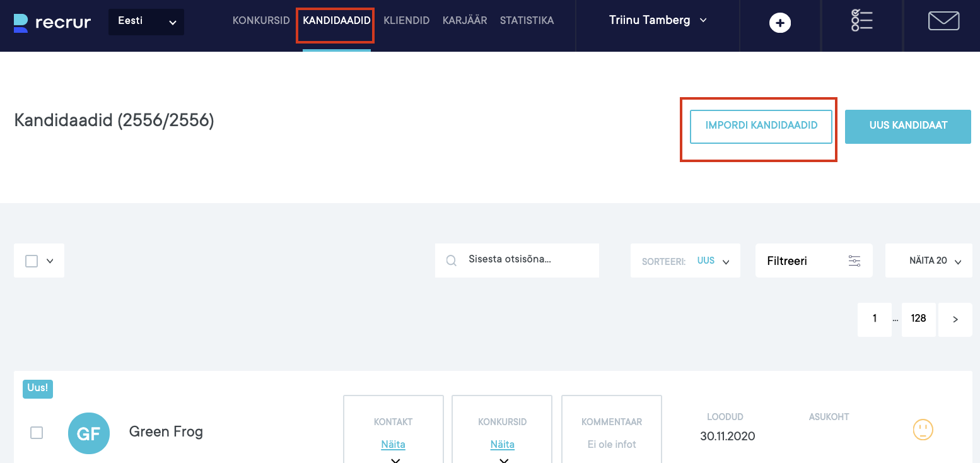The height and width of the screenshot is (463, 980).
Task: Switch to the Statistika tab
Action: tap(527, 20)
